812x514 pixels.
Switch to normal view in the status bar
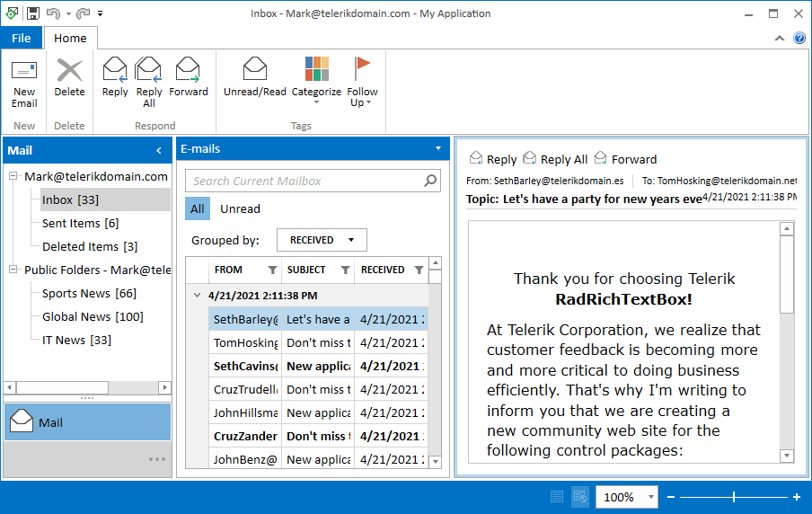coord(557,497)
